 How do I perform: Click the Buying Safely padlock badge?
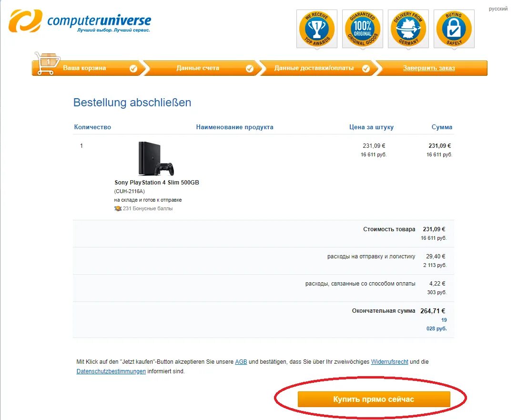(x=454, y=29)
